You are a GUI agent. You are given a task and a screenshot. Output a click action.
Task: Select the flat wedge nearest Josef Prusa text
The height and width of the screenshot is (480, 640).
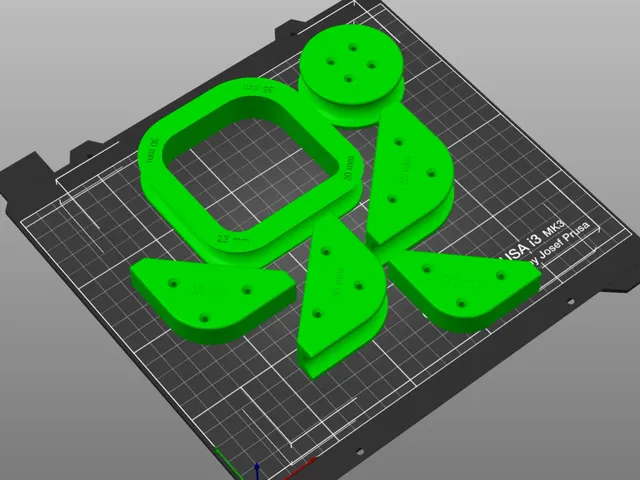pyautogui.click(x=465, y=291)
